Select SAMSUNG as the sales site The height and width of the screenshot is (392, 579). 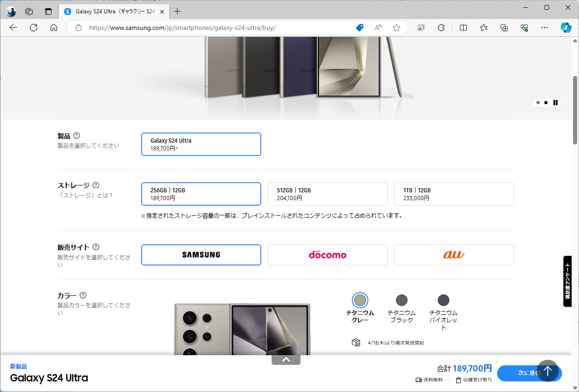pyautogui.click(x=201, y=255)
